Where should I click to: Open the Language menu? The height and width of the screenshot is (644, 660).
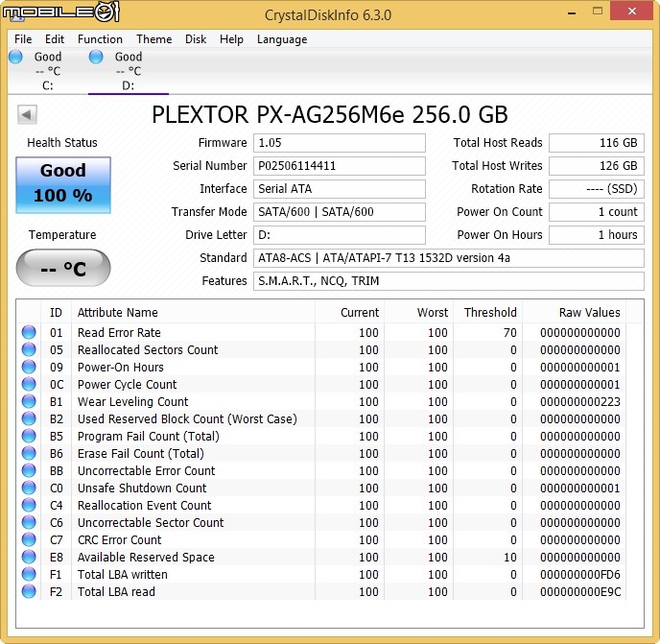(282, 39)
